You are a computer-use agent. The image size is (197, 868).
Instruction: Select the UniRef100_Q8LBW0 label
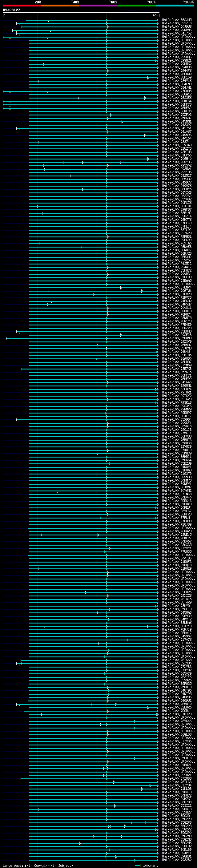(x=177, y=74)
